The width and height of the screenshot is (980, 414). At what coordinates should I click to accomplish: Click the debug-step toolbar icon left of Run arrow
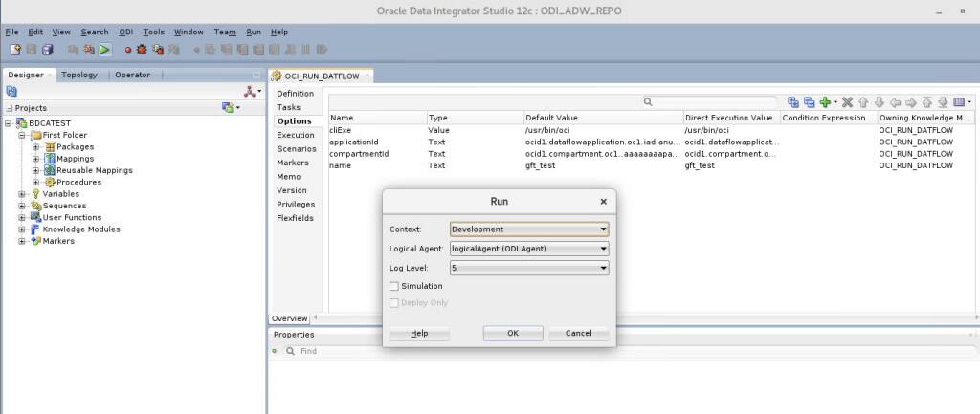pos(89,50)
